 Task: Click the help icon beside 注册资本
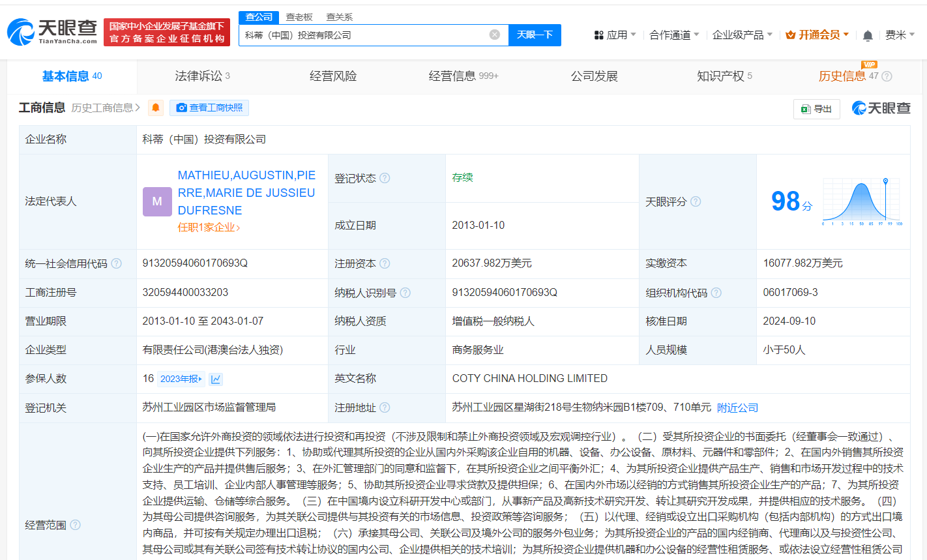(385, 263)
